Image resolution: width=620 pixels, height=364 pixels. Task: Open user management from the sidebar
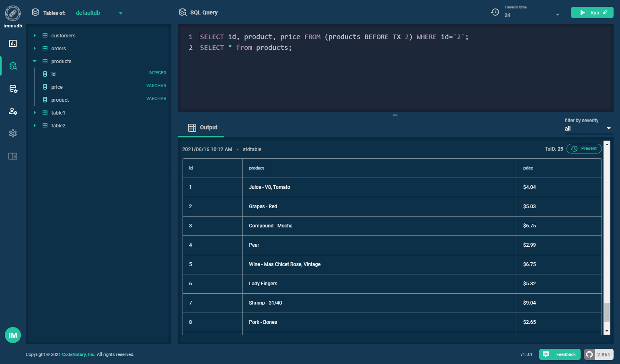(x=12, y=111)
